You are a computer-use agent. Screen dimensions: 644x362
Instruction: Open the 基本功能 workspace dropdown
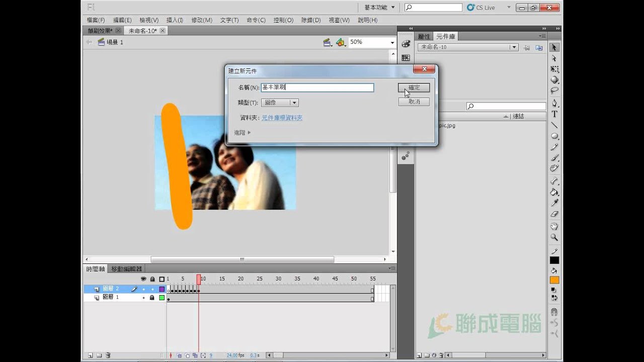point(379,8)
